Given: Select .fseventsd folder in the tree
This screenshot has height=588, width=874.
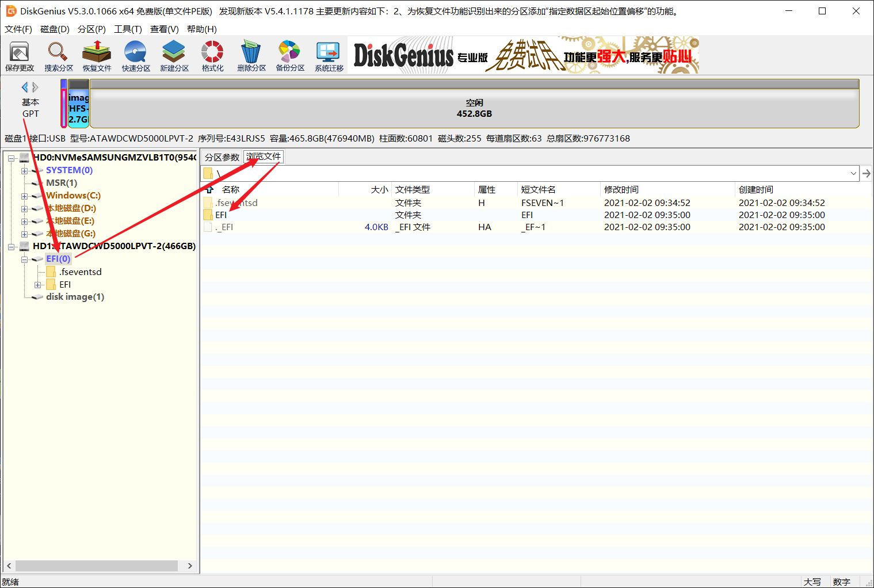Looking at the screenshot, I should [81, 272].
